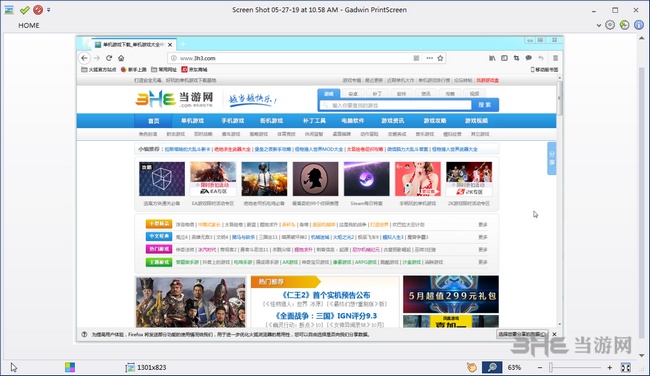Image resolution: width=650 pixels, height=376 pixels.
Task: Open the browser library icon
Action: 492,58
